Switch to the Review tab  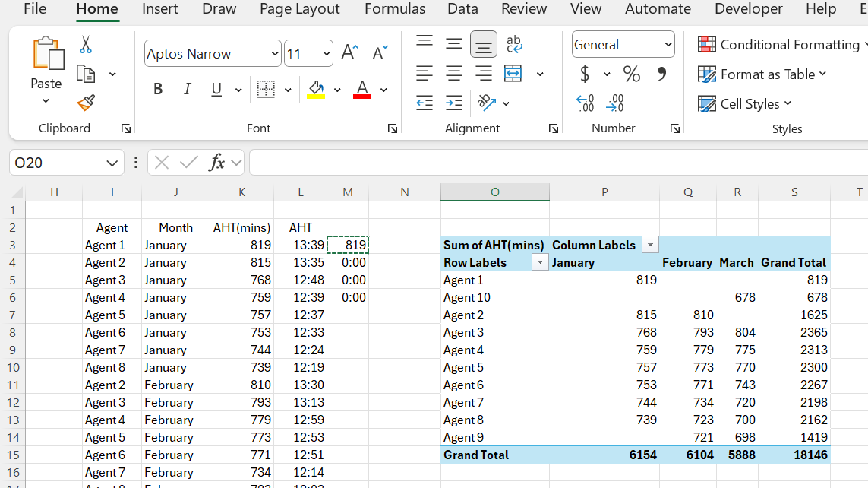pos(524,9)
